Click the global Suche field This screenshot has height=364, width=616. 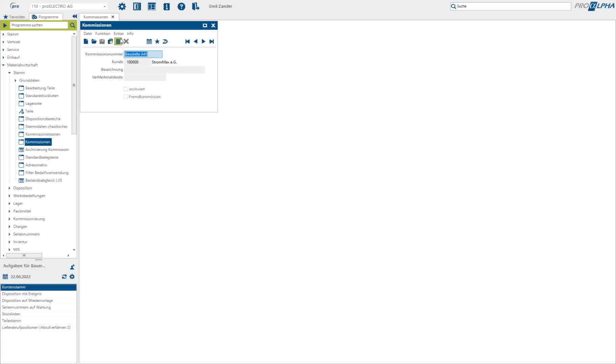tap(510, 6)
